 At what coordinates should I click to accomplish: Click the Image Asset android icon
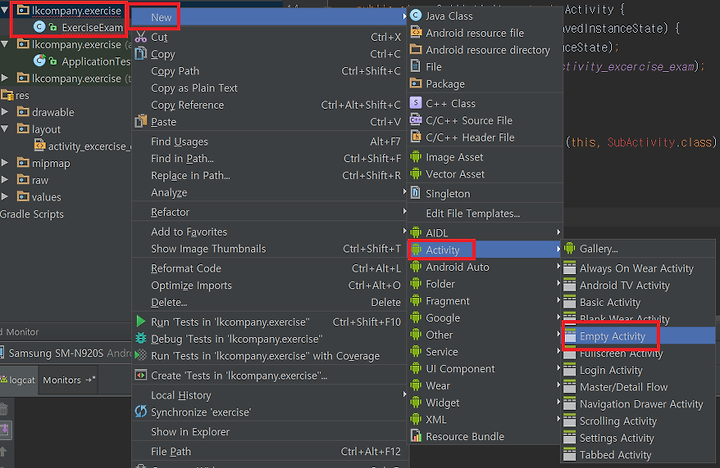coord(416,157)
